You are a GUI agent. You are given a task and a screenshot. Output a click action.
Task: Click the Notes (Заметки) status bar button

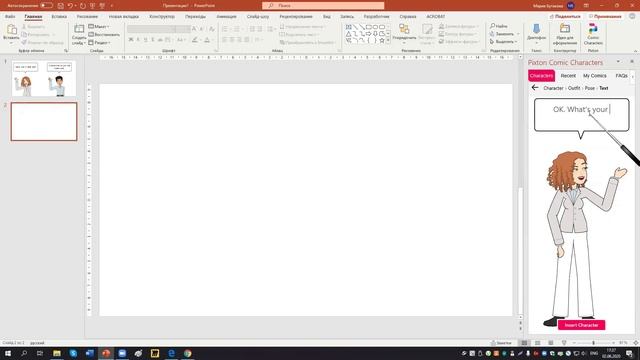(x=501, y=343)
